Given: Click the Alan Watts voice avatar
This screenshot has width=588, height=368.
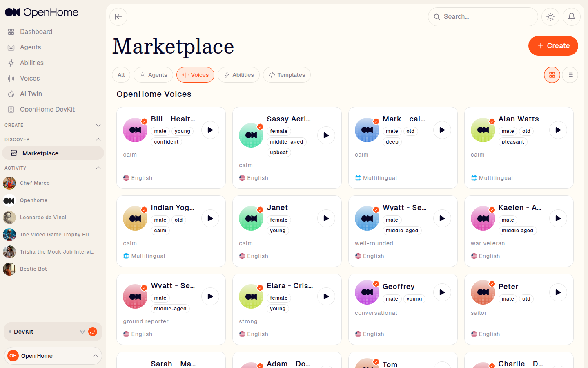Looking at the screenshot, I should tap(483, 130).
